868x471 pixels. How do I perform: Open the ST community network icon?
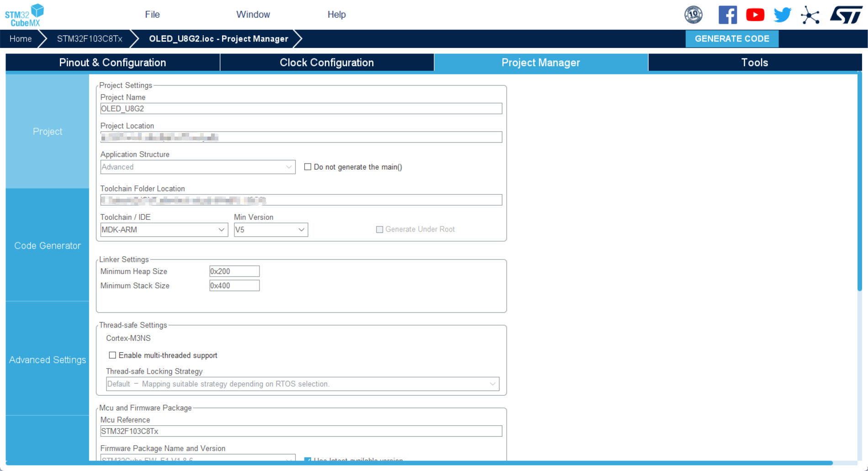click(x=810, y=15)
